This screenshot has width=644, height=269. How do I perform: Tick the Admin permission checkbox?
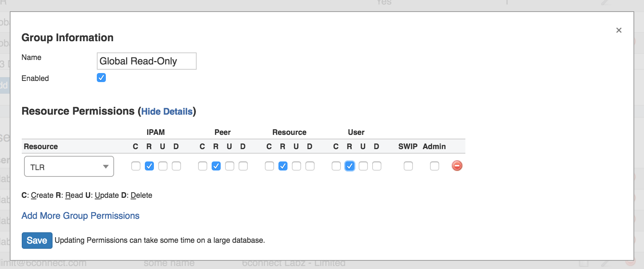click(x=435, y=166)
